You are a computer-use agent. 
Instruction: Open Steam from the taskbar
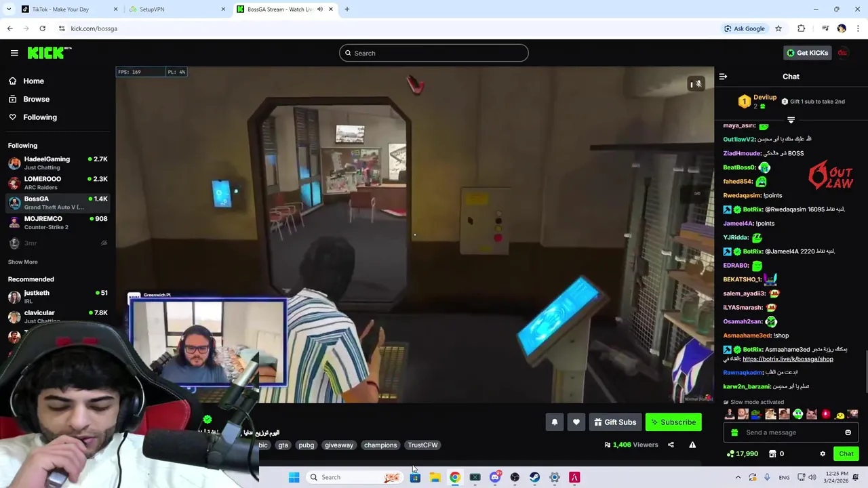point(534,477)
